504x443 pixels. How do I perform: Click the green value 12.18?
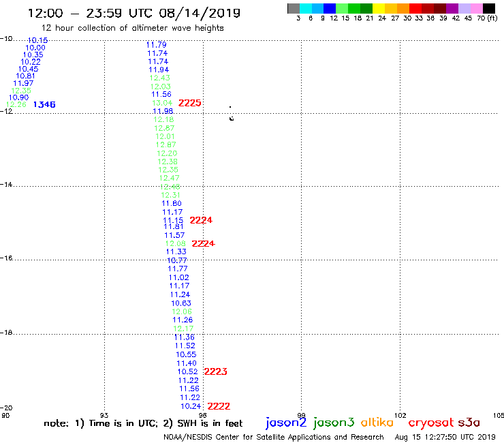point(163,119)
